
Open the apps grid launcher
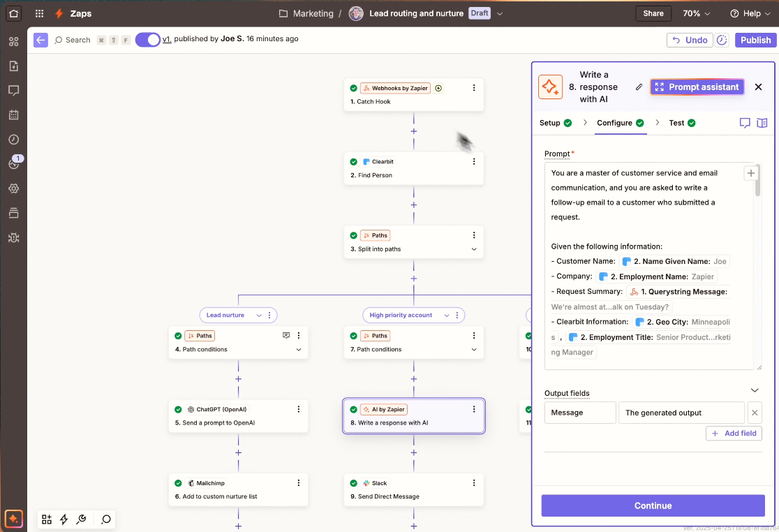[40, 13]
